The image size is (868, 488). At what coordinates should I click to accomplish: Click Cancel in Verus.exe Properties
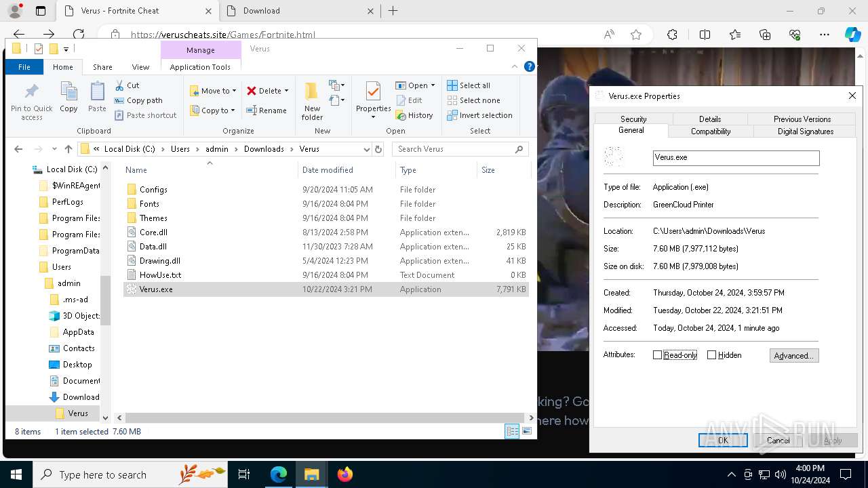click(778, 440)
